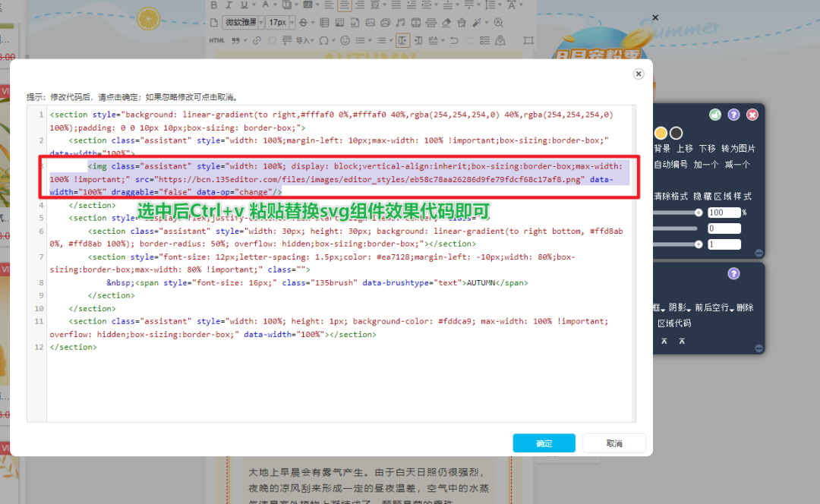Screen dimensions: 820x504
Task: Close the code dialog with circled X
Action: click(x=638, y=74)
